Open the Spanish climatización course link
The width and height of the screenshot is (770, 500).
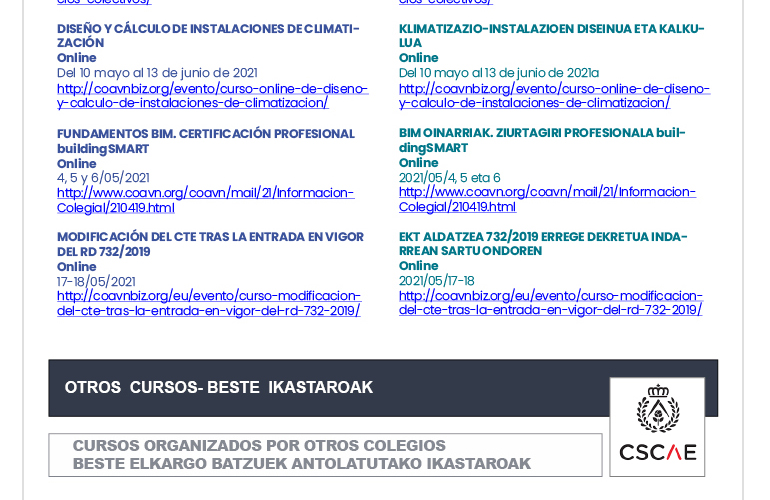(213, 96)
